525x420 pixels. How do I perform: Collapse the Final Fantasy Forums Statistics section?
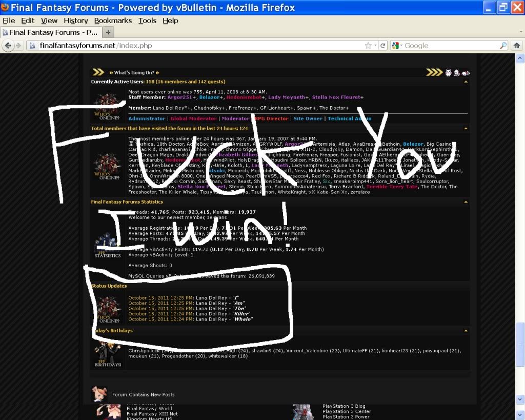click(x=466, y=202)
